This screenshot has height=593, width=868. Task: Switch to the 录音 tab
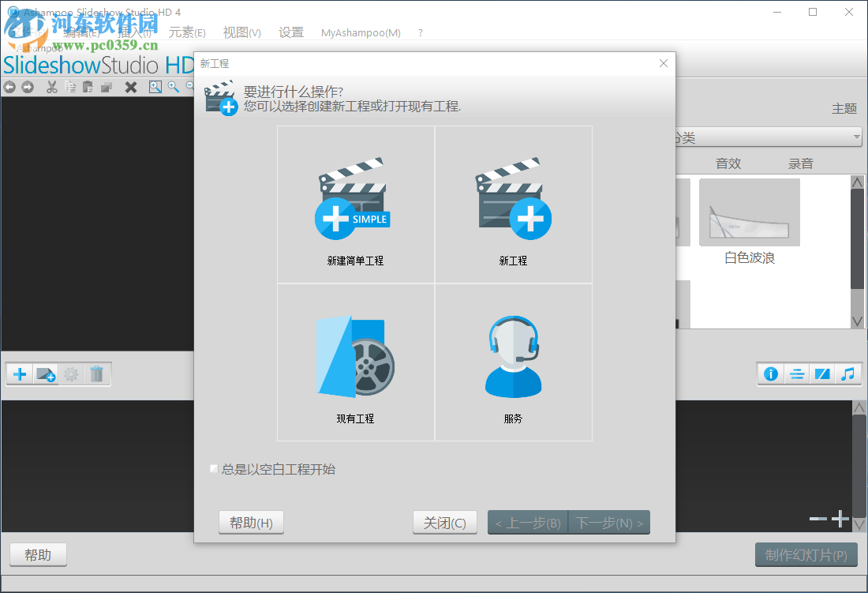(801, 163)
